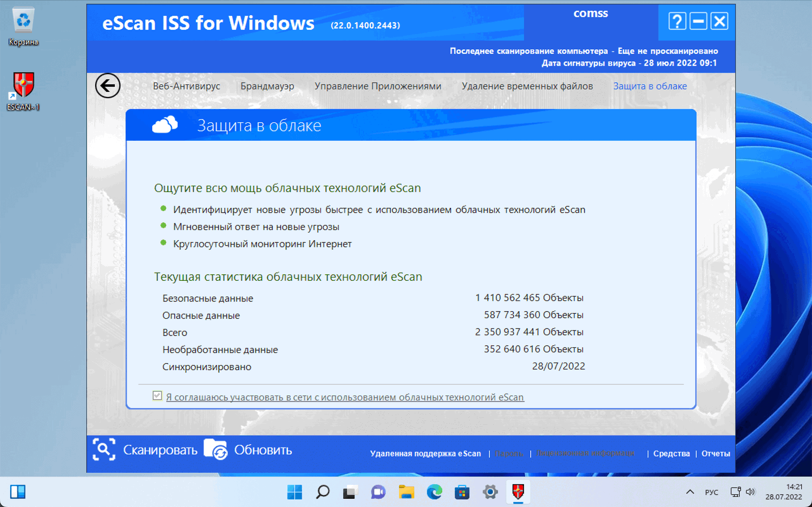This screenshot has height=507, width=812.
Task: Open the Управление Приложениями tab
Action: (378, 86)
